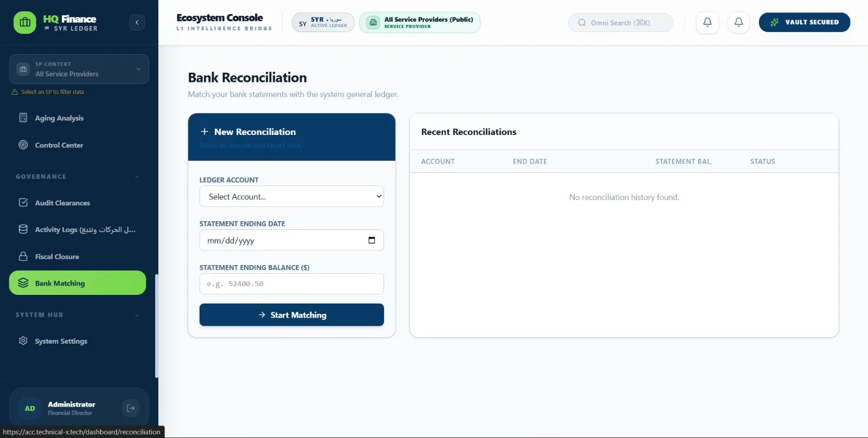Open the bell icon beside Omni Search
The image size is (868, 438).
point(707,22)
